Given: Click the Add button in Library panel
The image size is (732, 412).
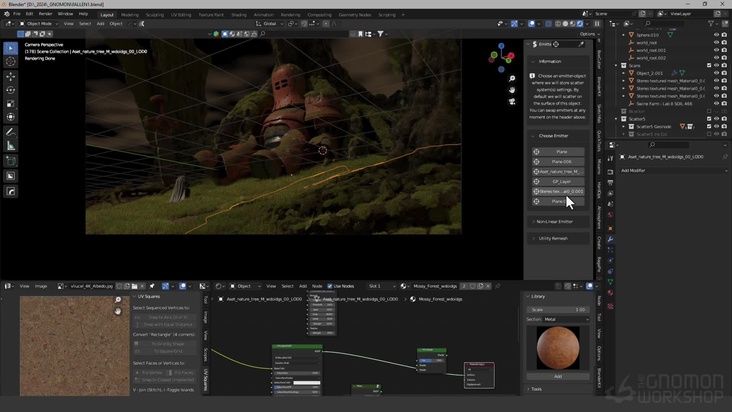Looking at the screenshot, I should (558, 377).
